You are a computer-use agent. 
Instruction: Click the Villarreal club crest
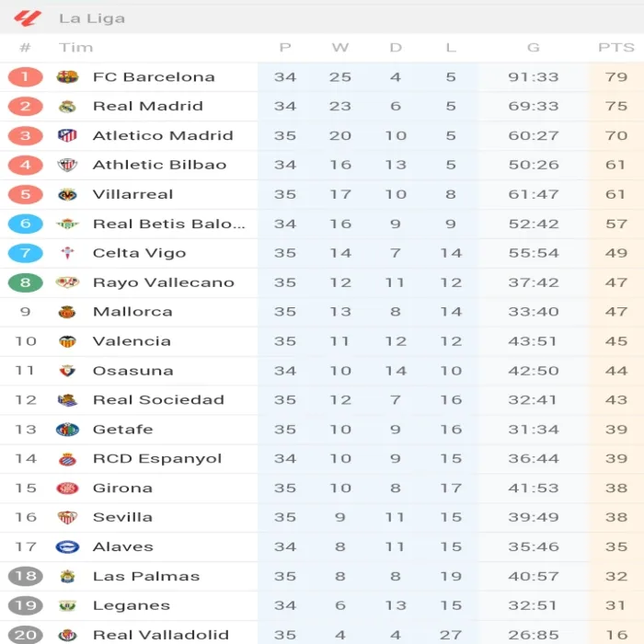pyautogui.click(x=67, y=195)
